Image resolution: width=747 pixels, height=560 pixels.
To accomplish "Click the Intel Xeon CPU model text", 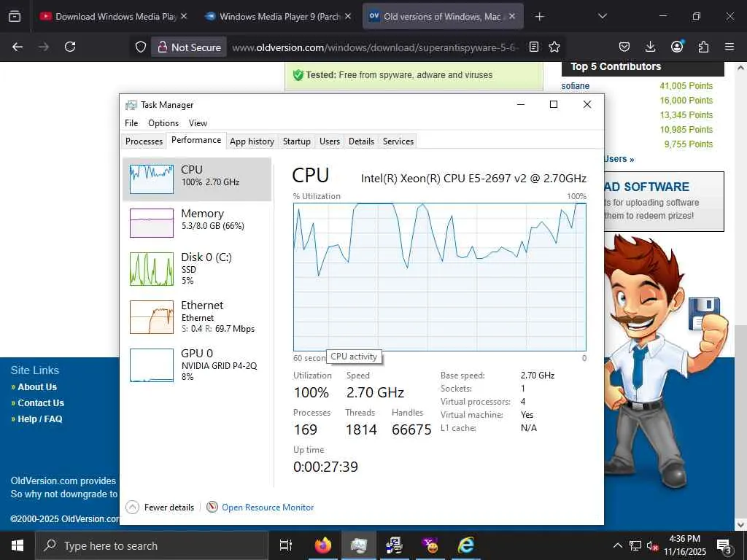I will (x=473, y=178).
